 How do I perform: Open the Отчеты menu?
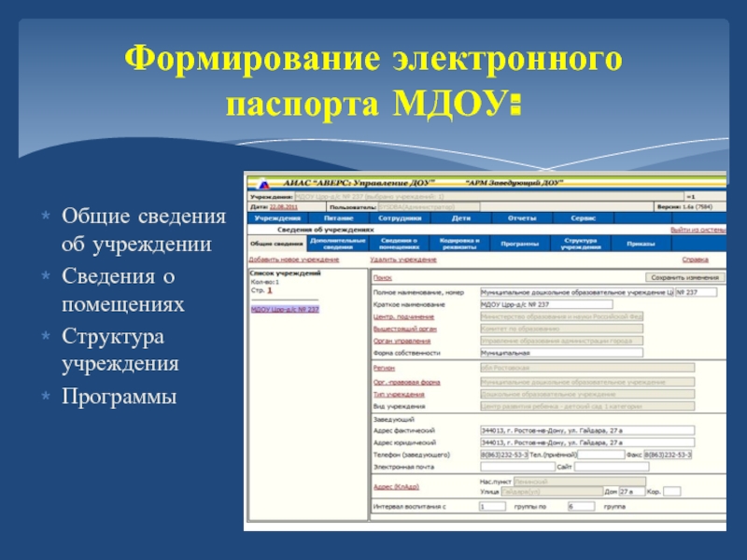point(522,218)
